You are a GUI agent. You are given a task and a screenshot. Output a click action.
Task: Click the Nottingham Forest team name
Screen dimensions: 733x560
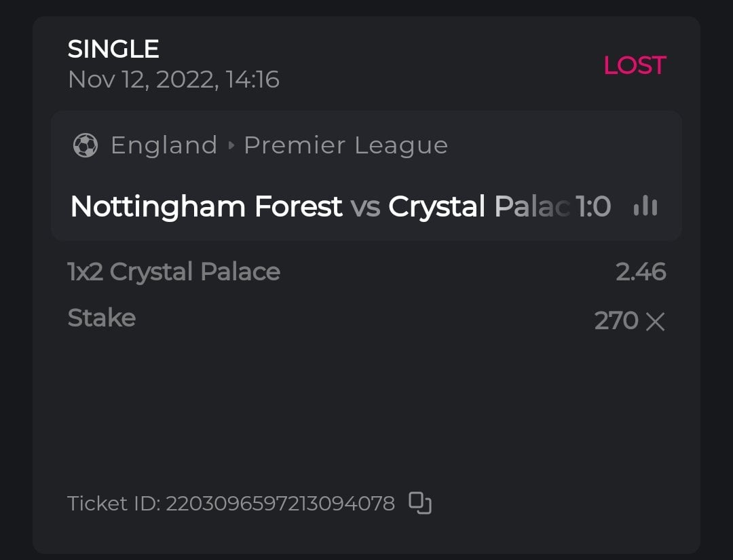206,206
